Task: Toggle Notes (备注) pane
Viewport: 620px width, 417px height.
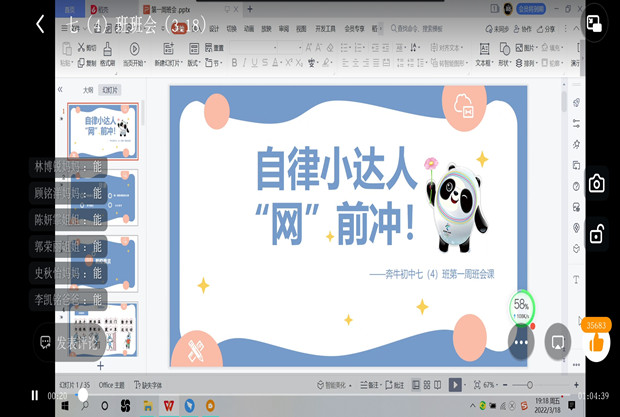Action: (370, 385)
